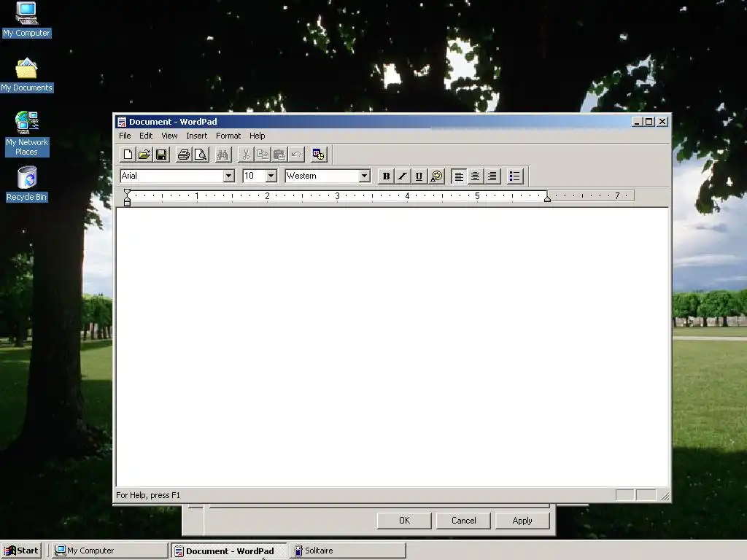747x560 pixels.
Task: Toggle italic formatting
Action: pos(403,176)
